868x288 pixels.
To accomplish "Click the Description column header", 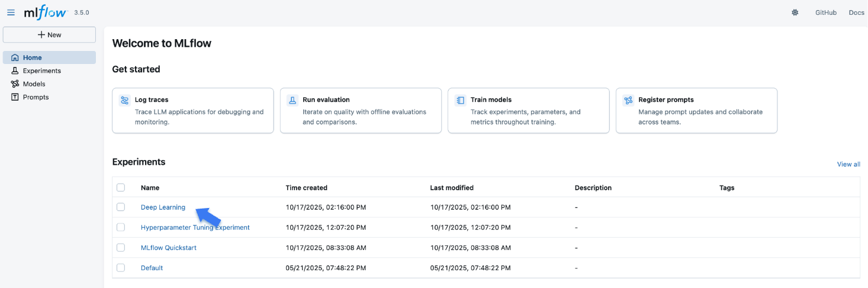I will point(593,188).
